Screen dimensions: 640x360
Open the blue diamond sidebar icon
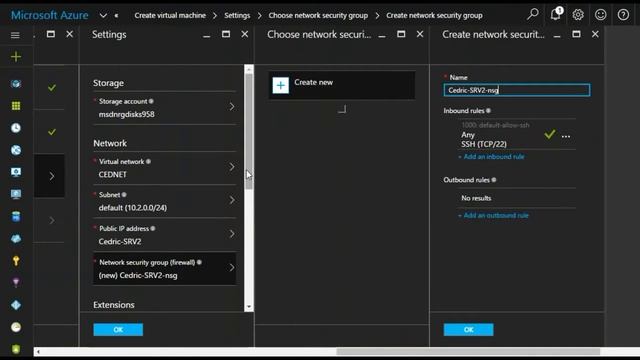point(16,305)
